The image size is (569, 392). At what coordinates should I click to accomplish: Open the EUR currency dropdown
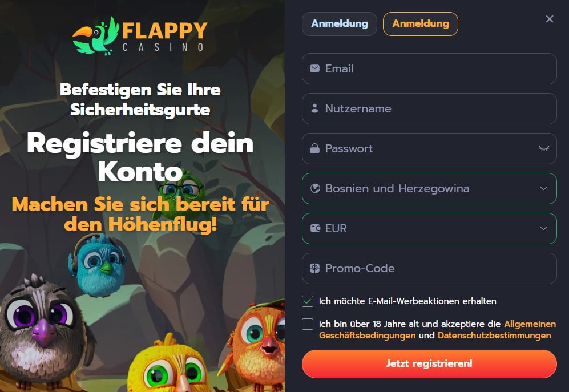coord(429,228)
